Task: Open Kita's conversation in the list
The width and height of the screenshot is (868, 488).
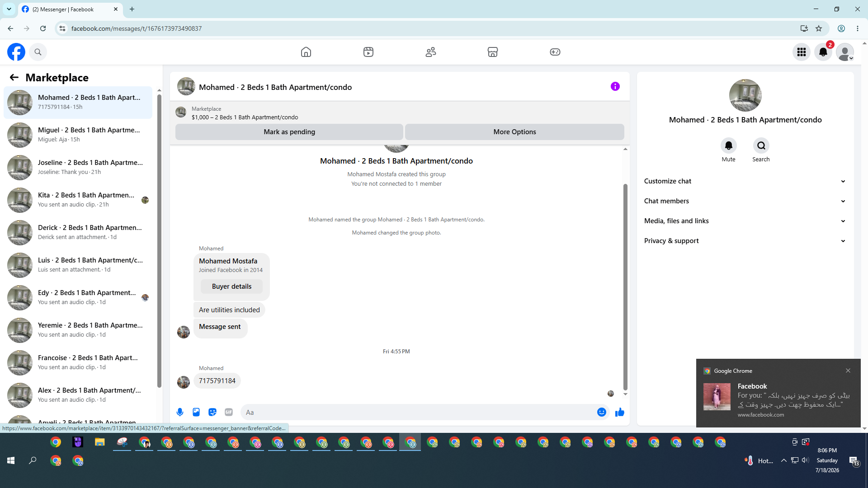Action: pos(78,200)
